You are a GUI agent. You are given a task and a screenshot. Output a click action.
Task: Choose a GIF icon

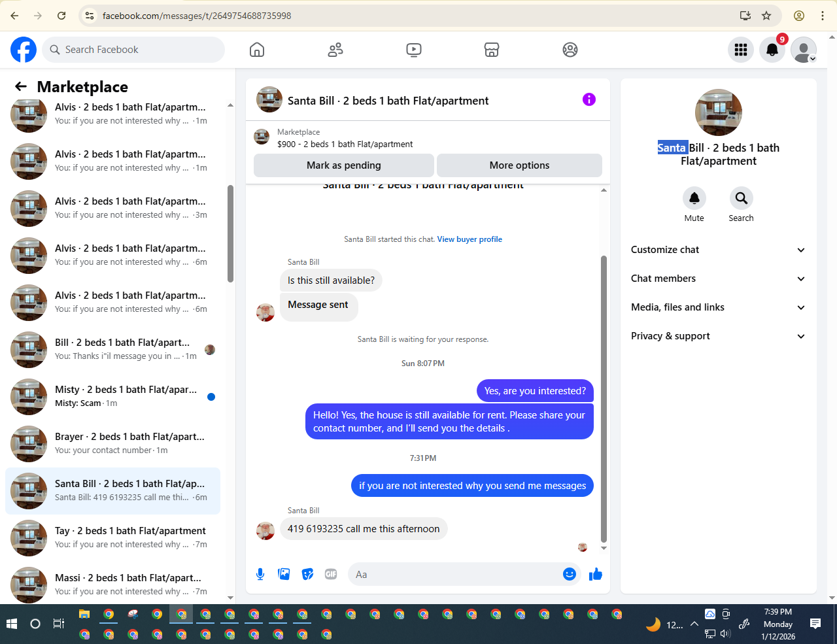[x=331, y=574]
